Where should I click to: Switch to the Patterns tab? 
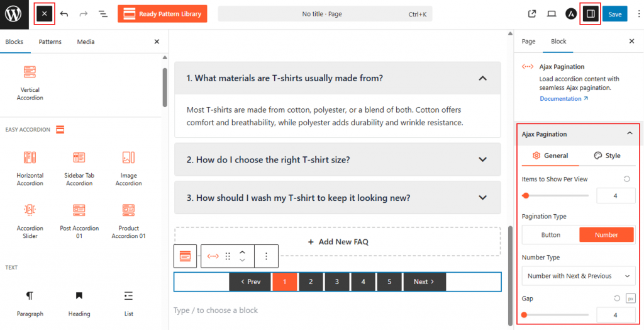[50, 42]
